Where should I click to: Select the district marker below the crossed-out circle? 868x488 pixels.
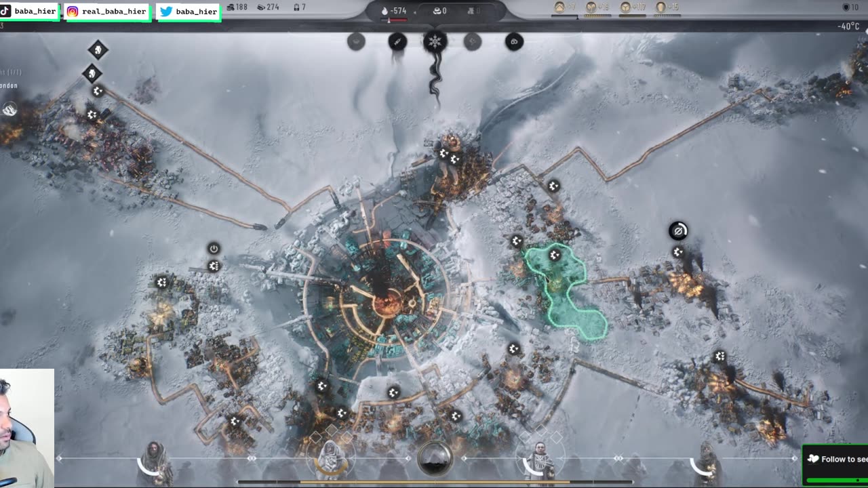(x=678, y=252)
